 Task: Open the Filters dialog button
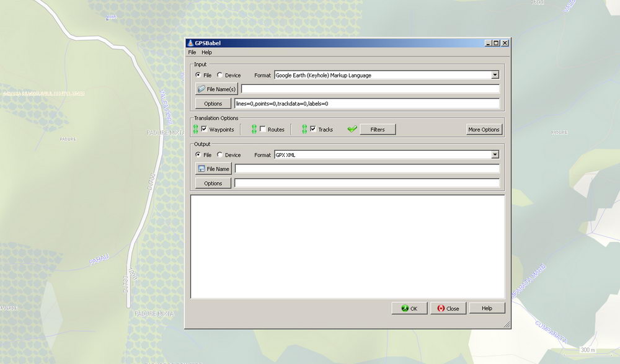pyautogui.click(x=378, y=130)
